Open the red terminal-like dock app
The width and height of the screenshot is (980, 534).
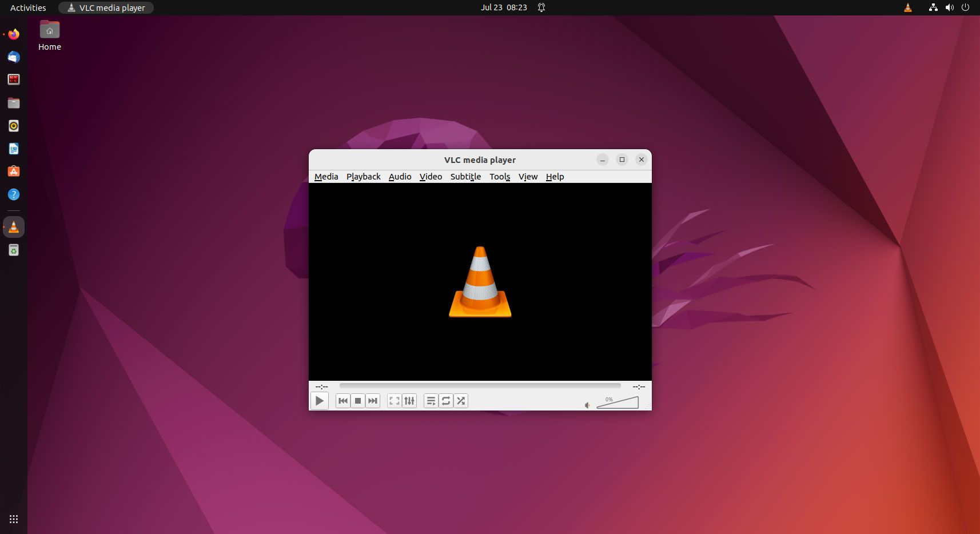[x=14, y=80]
